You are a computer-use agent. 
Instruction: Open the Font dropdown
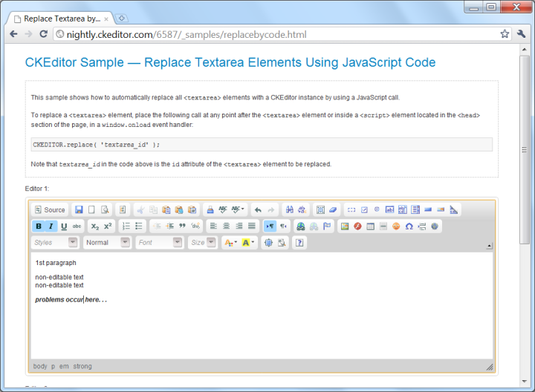point(159,243)
